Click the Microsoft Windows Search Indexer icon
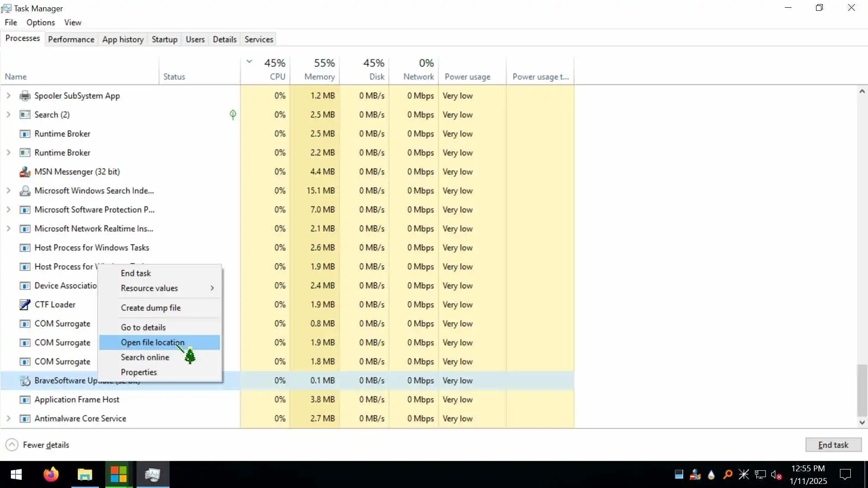The height and width of the screenshot is (488, 868). pyautogui.click(x=25, y=191)
